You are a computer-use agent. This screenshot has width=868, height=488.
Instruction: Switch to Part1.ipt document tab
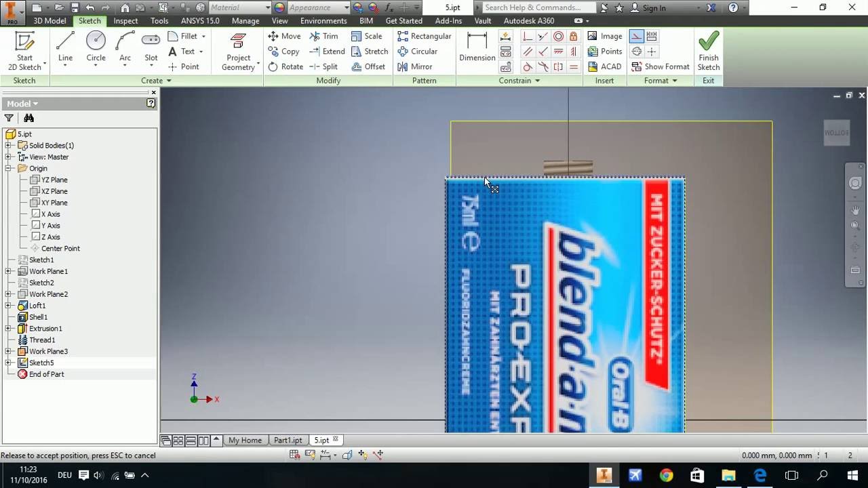[x=288, y=440]
